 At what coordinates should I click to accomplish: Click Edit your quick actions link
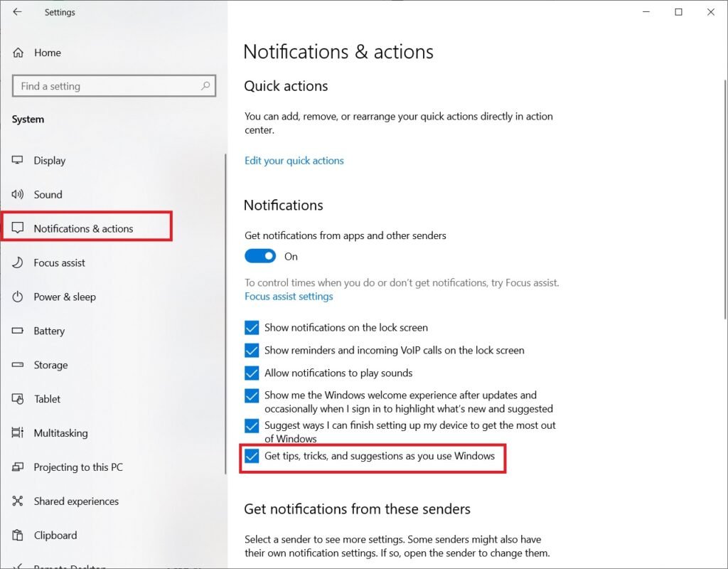tap(294, 160)
